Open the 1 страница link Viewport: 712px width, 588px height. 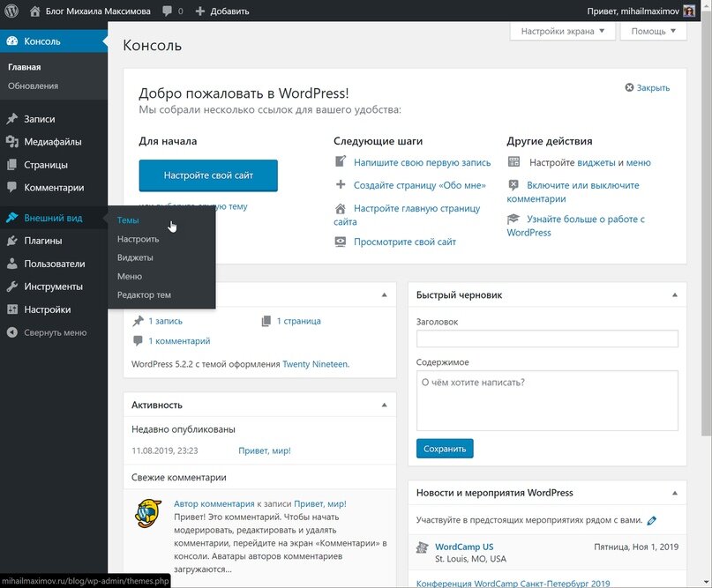coord(299,321)
